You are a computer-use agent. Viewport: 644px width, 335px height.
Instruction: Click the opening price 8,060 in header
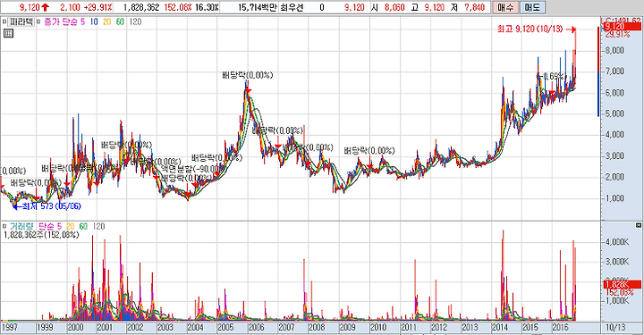coord(394,7)
